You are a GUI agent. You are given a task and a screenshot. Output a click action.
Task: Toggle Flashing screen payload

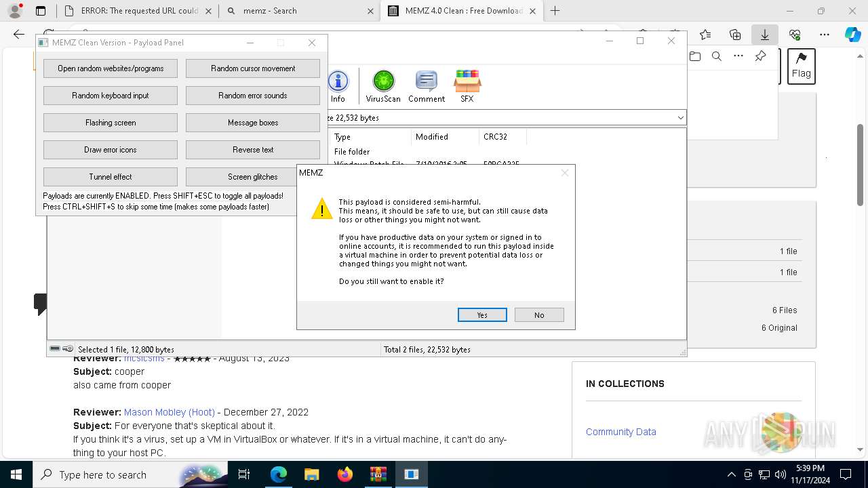pyautogui.click(x=111, y=123)
